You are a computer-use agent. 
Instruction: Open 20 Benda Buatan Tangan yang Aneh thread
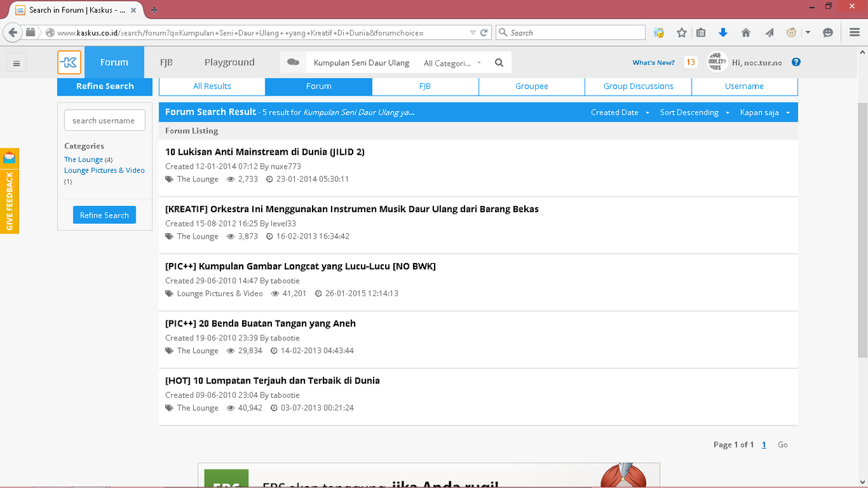pos(260,323)
